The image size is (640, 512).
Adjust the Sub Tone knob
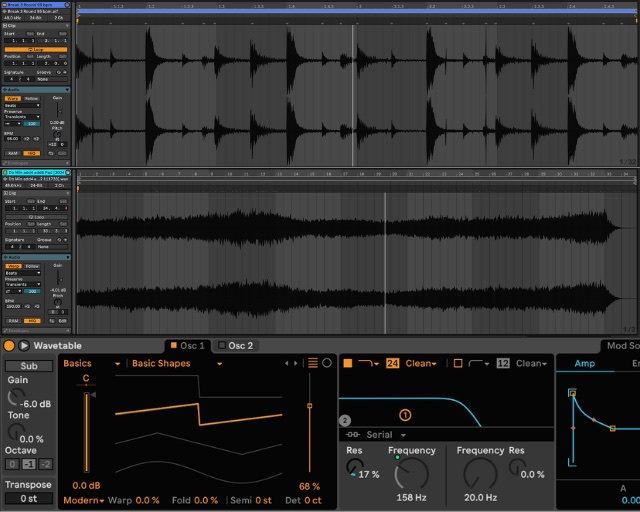point(16,432)
